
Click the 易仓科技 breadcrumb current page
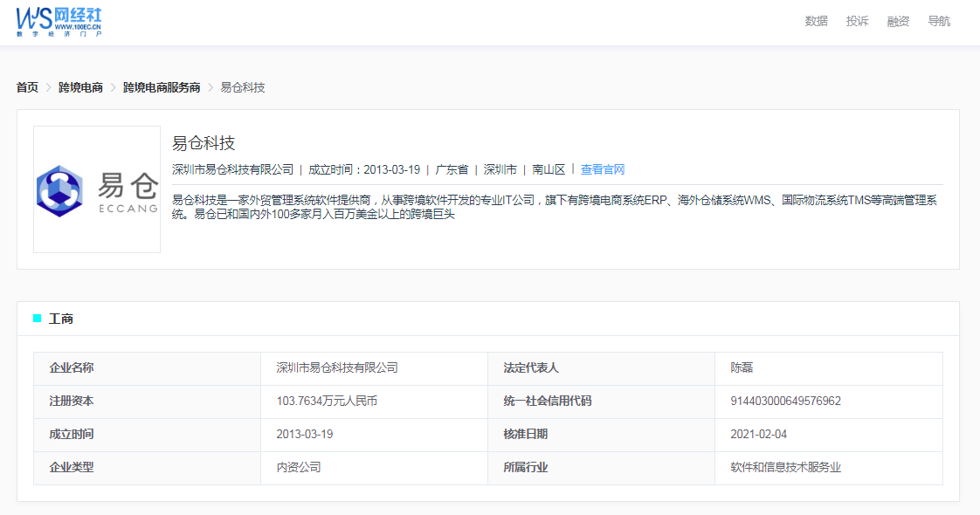242,87
